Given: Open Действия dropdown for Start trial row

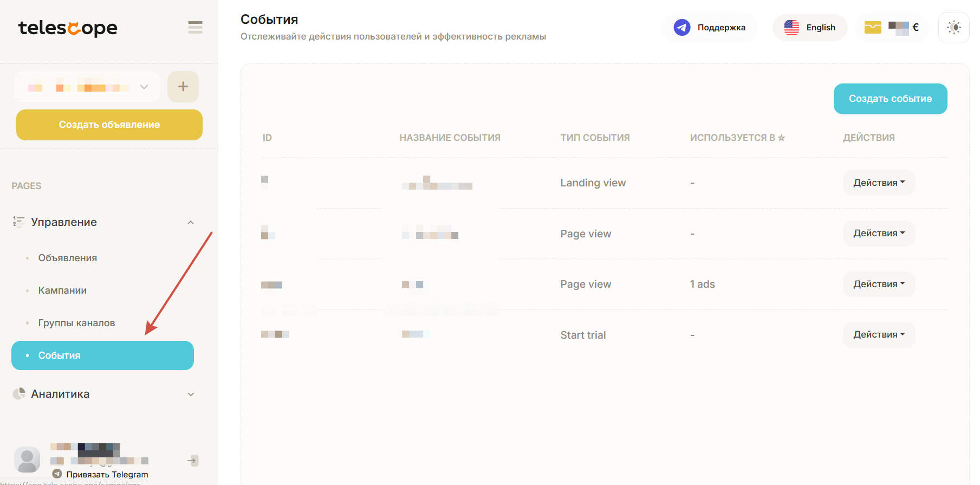Looking at the screenshot, I should point(879,335).
